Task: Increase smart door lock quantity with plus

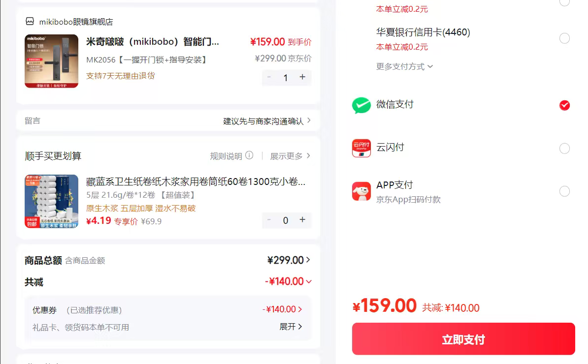Action: (302, 77)
